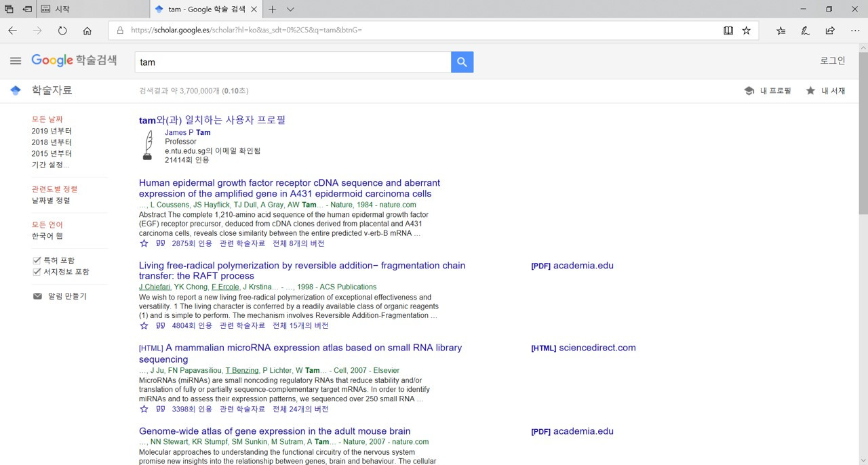868x465 pixels.
Task: Open custom date range 기간 설정
Action: (x=50, y=165)
